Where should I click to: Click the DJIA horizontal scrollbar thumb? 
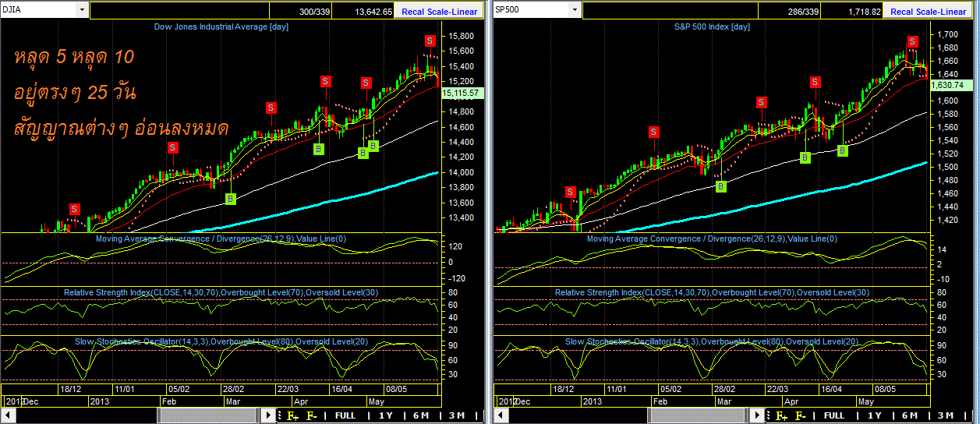[210, 415]
